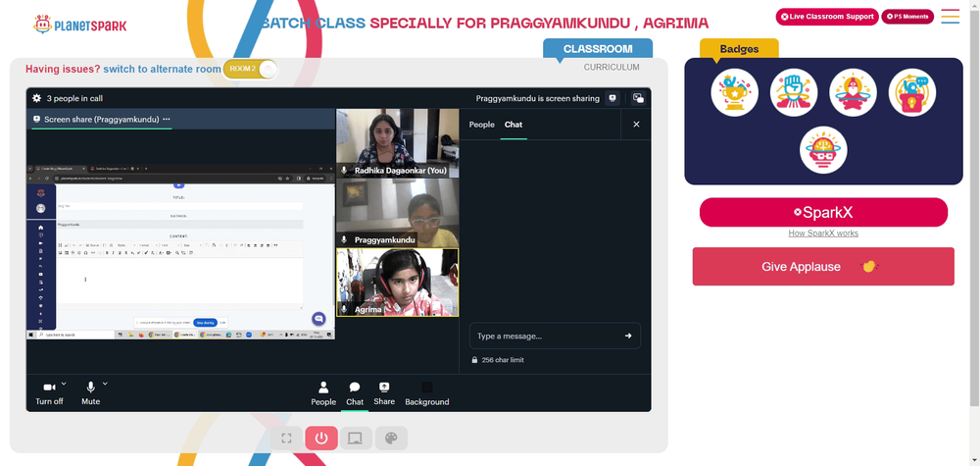Click the page vertical scrollbar
This screenshot has height=466, width=980.
pyautogui.click(x=974, y=206)
